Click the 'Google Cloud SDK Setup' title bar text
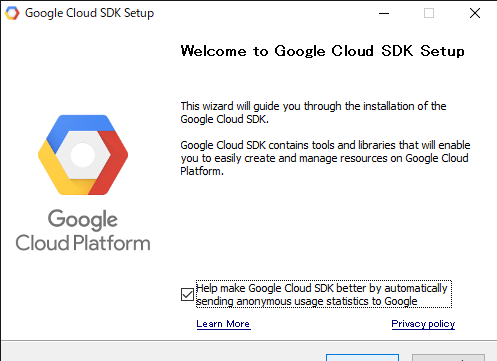Viewport: 497px width, 361px height. tap(89, 13)
